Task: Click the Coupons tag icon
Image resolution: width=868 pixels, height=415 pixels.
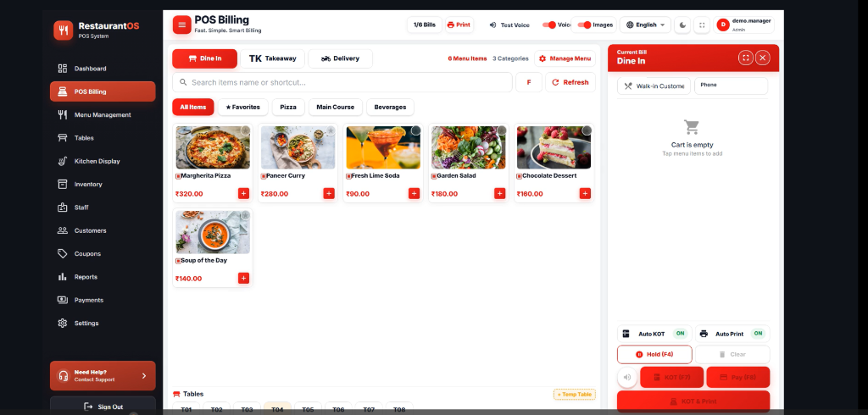Action: 63,253
